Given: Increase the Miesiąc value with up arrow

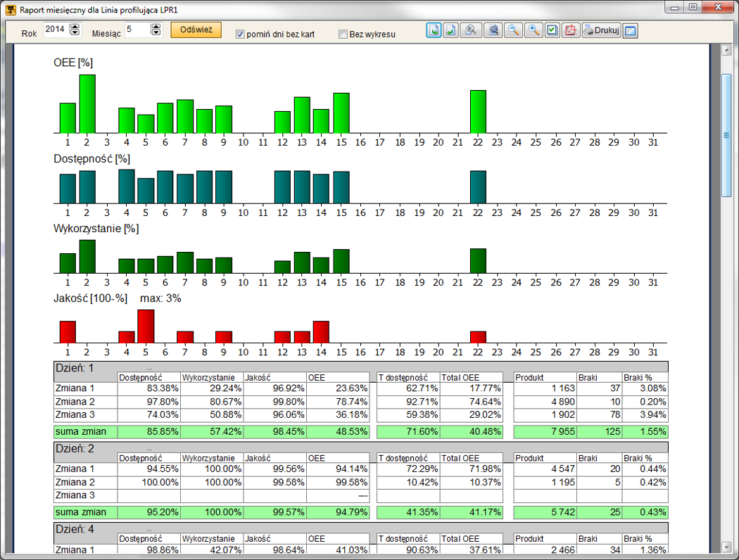Looking at the screenshot, I should pos(156,26).
